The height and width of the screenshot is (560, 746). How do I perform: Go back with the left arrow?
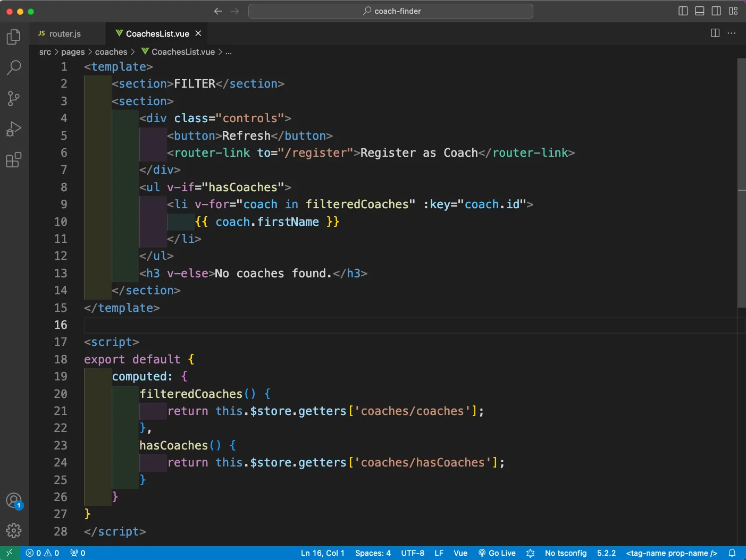(218, 11)
